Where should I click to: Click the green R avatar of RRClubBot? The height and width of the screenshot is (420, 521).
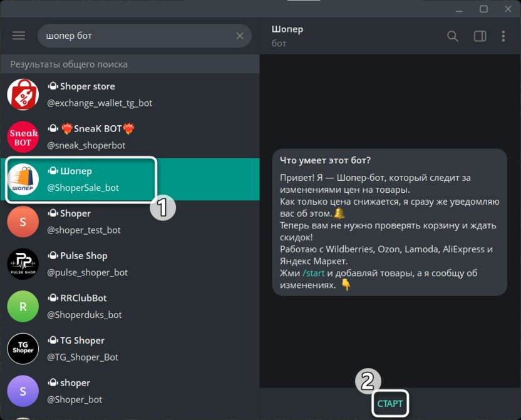click(x=23, y=307)
